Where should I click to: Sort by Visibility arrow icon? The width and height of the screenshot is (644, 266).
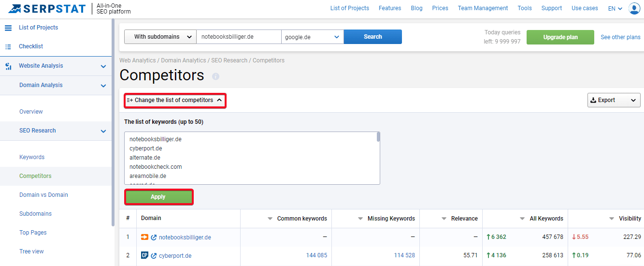[612, 219]
